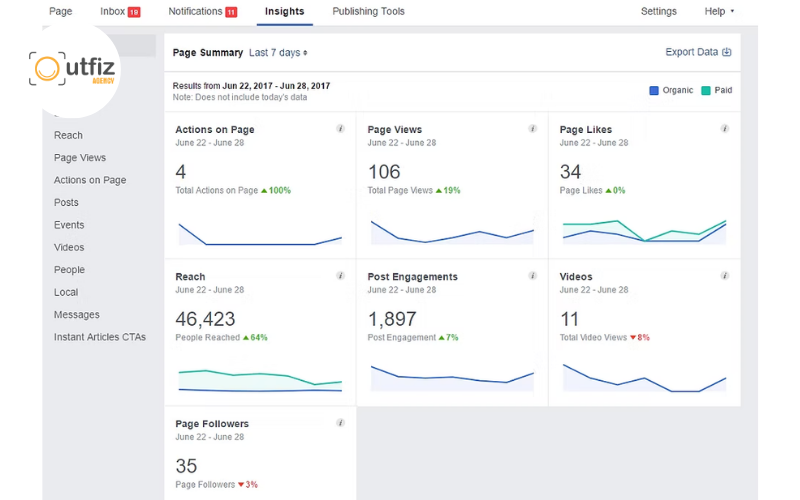Viewport: 800px width, 500px height.
Task: Click the blue Organic legend swatch
Action: [654, 90]
